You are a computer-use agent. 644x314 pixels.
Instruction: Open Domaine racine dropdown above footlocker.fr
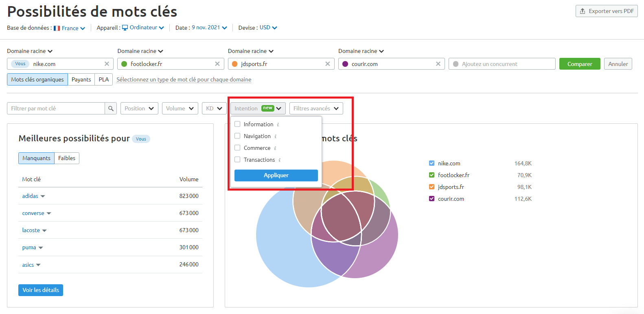pos(140,51)
